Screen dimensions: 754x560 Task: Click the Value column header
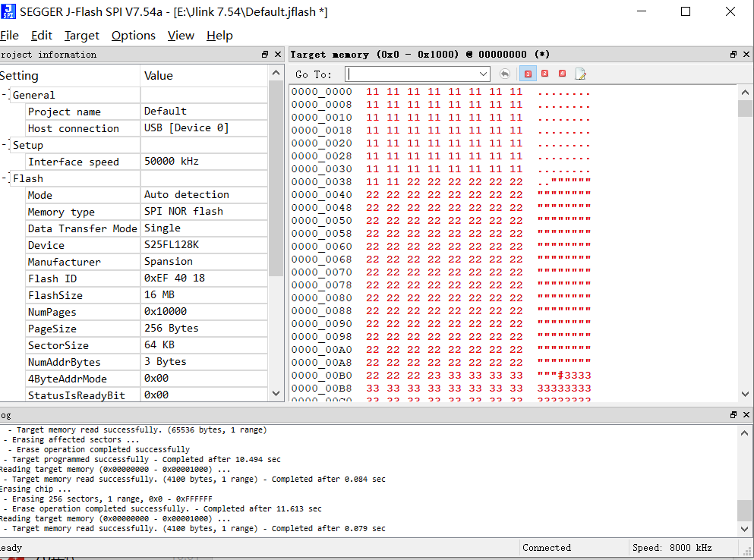[x=203, y=76]
